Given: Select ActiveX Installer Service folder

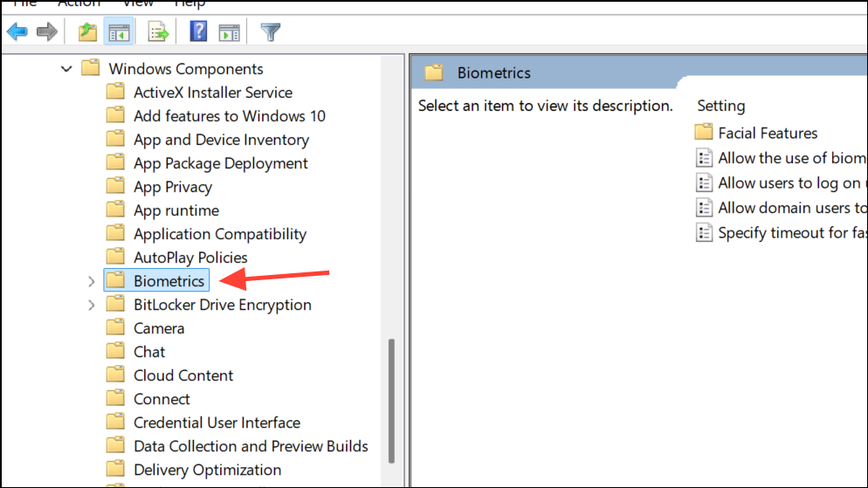Looking at the screenshot, I should pyautogui.click(x=213, y=93).
